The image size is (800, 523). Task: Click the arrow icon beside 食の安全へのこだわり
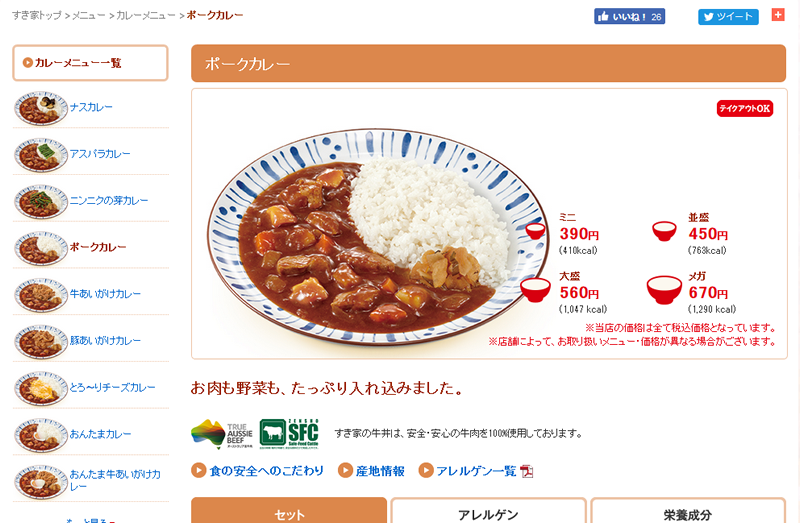pos(198,470)
